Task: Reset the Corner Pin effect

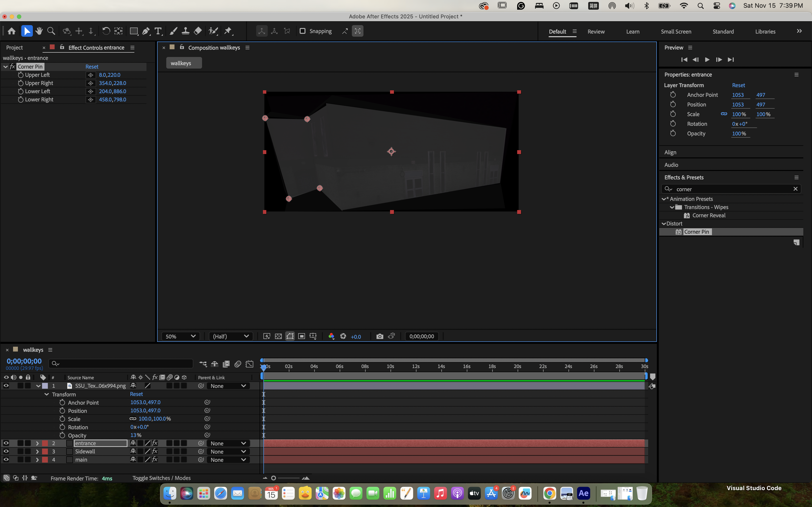Action: [x=92, y=67]
